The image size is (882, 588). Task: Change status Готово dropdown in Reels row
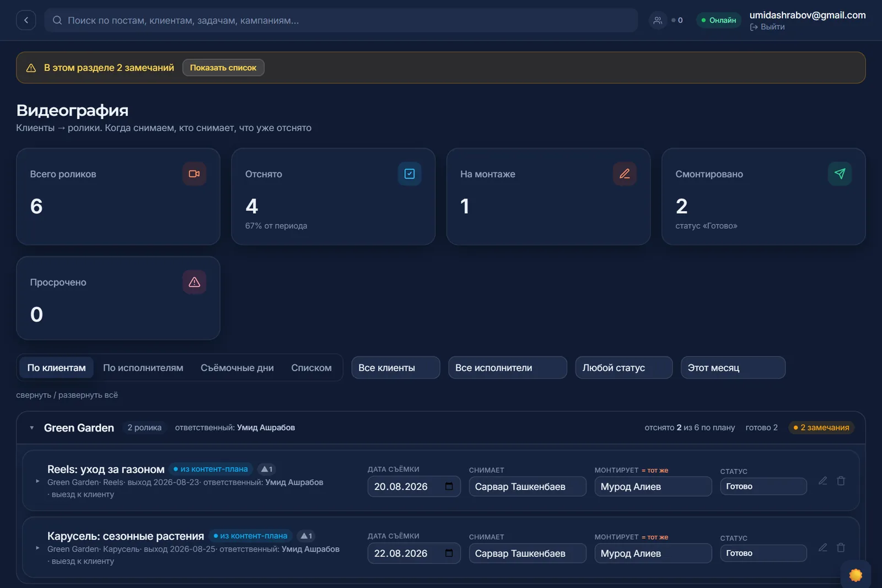[763, 487]
